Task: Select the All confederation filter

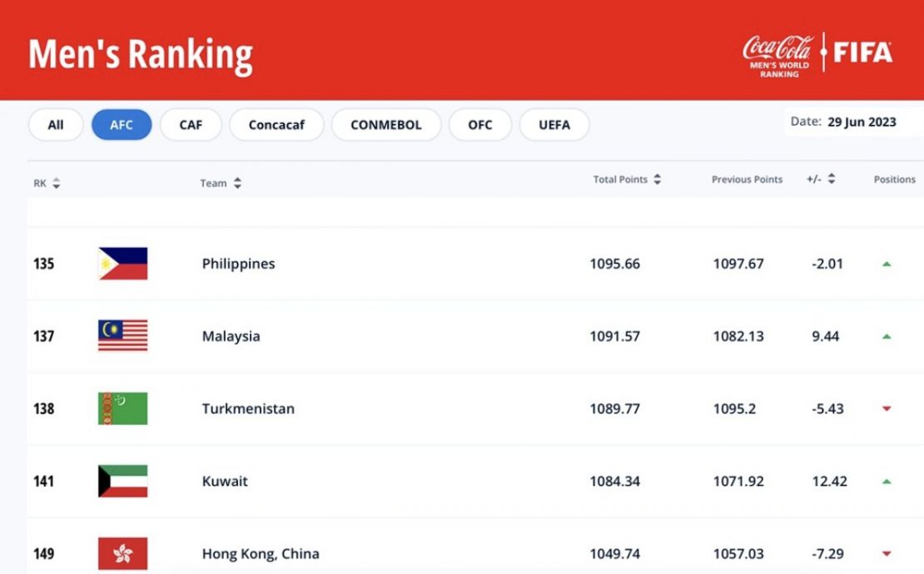Action: click(x=56, y=125)
